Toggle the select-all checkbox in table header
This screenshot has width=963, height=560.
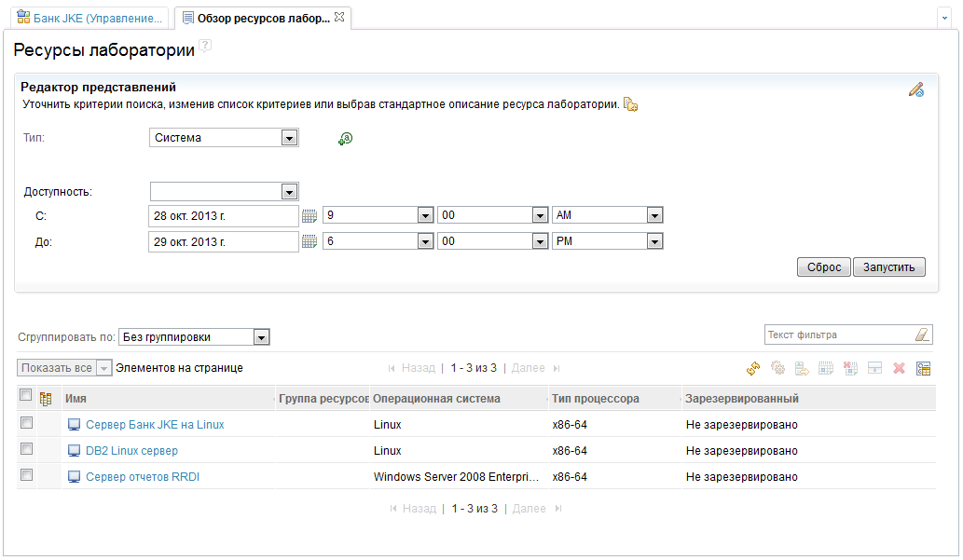pyautogui.click(x=26, y=396)
